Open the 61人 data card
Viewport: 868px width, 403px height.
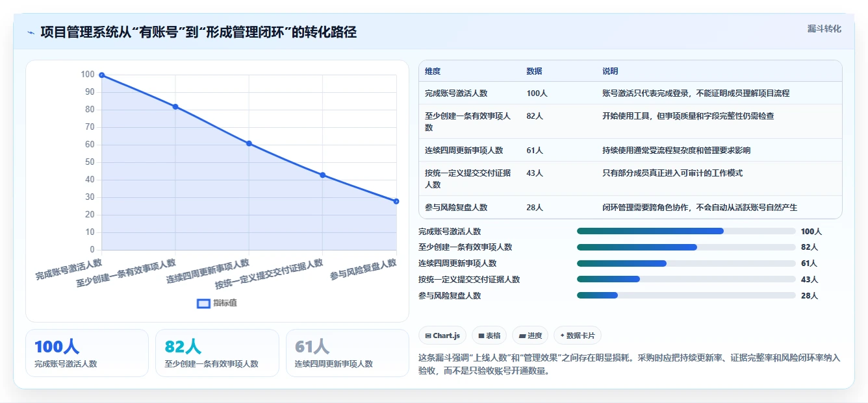click(x=348, y=353)
